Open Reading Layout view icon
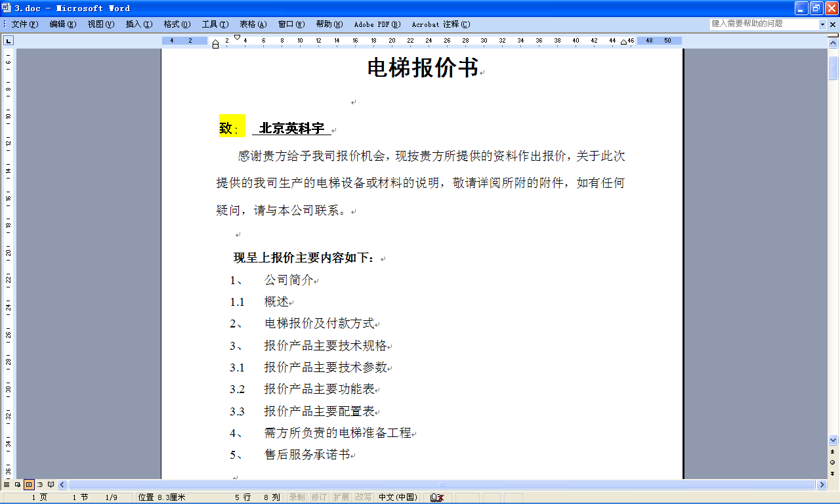This screenshot has width=840, height=504. point(51,485)
